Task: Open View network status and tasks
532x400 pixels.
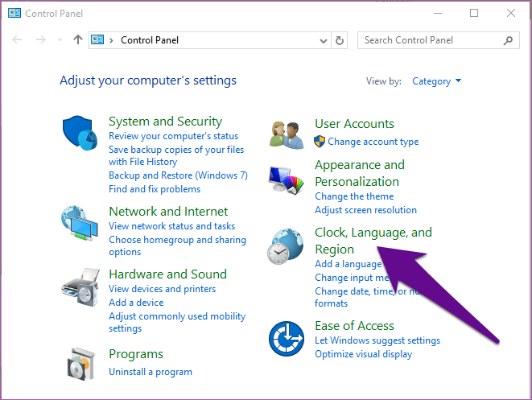Action: point(171,226)
